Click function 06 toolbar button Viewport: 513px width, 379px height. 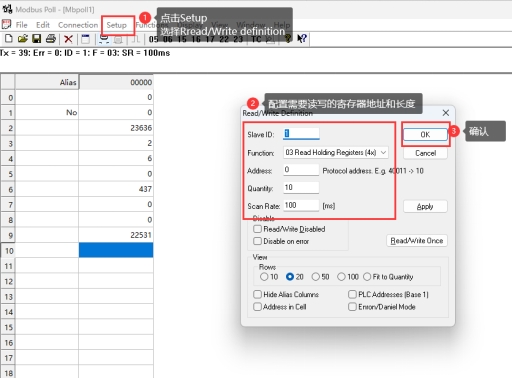coord(168,39)
